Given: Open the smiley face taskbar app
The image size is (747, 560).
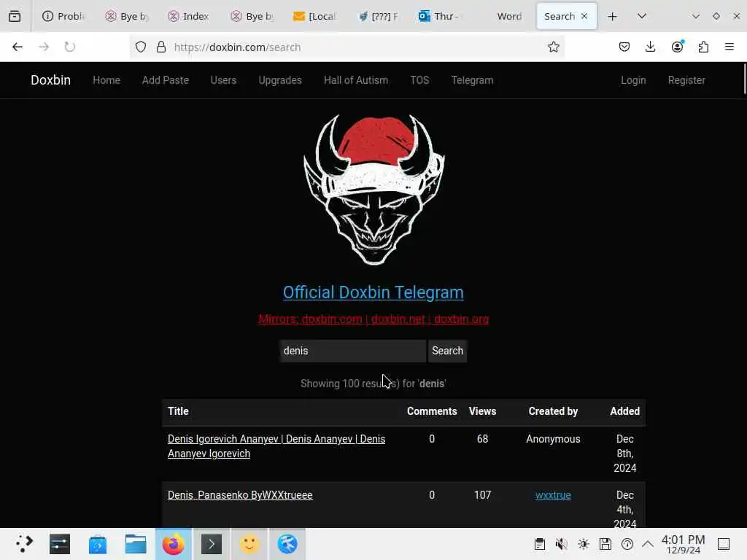Looking at the screenshot, I should [249, 544].
